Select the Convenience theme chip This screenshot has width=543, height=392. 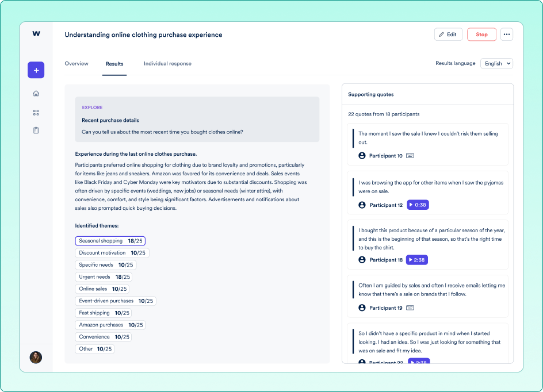[103, 337]
